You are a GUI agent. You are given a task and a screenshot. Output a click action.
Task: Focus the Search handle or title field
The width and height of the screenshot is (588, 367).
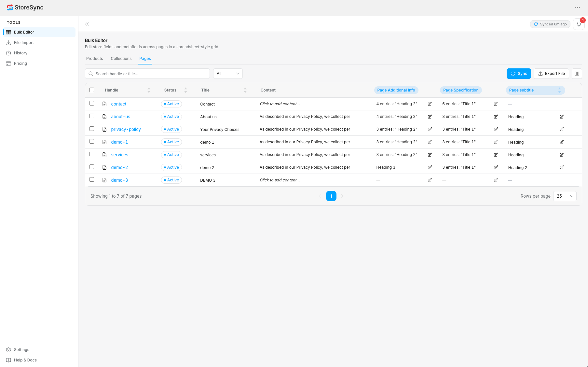click(x=147, y=74)
